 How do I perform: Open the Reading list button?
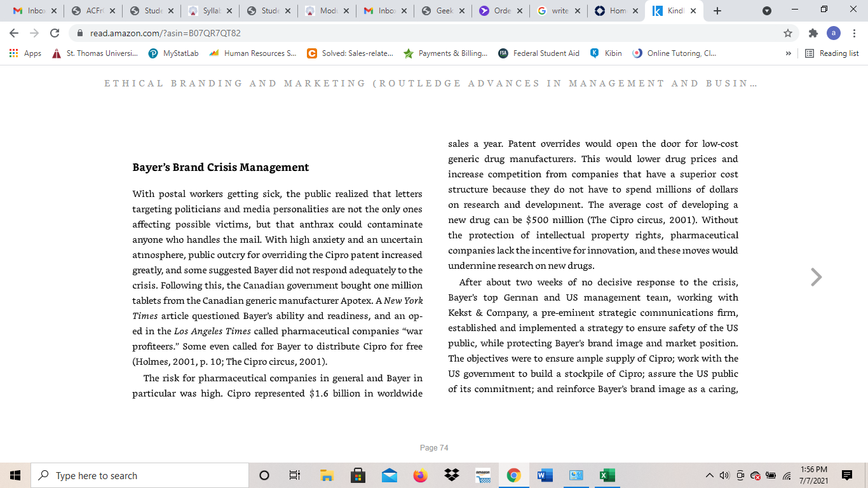point(832,53)
